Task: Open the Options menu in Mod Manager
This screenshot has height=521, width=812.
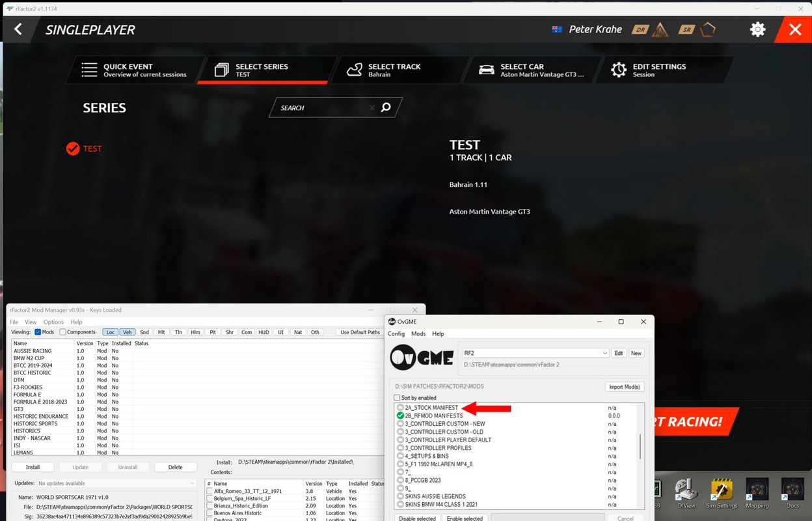Action: (x=53, y=322)
